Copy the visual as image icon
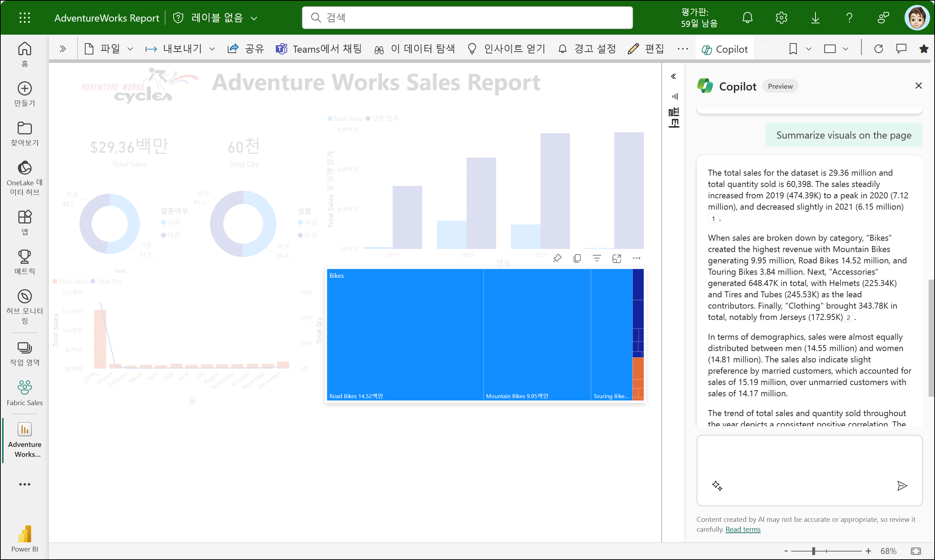This screenshot has height=560, width=935. [577, 258]
